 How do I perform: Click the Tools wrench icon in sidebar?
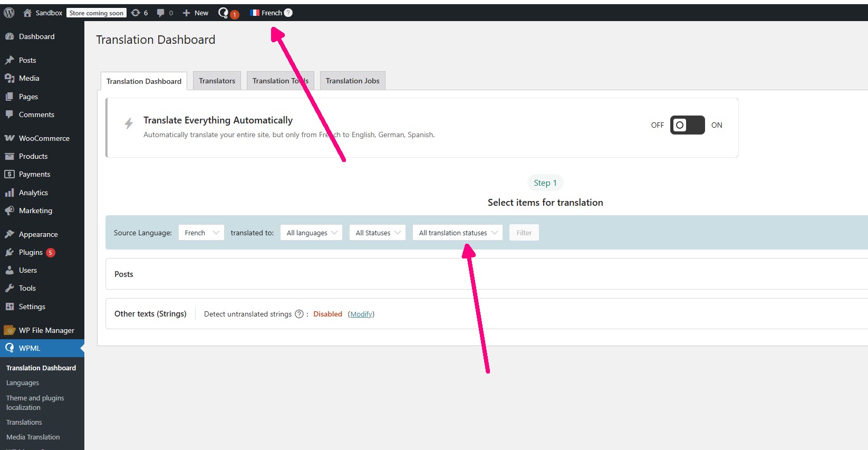coord(9,288)
